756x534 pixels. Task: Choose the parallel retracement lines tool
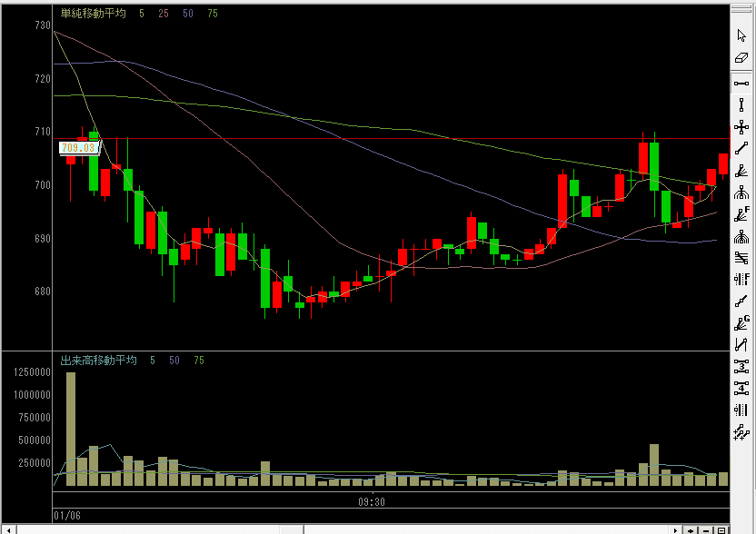coord(741,258)
